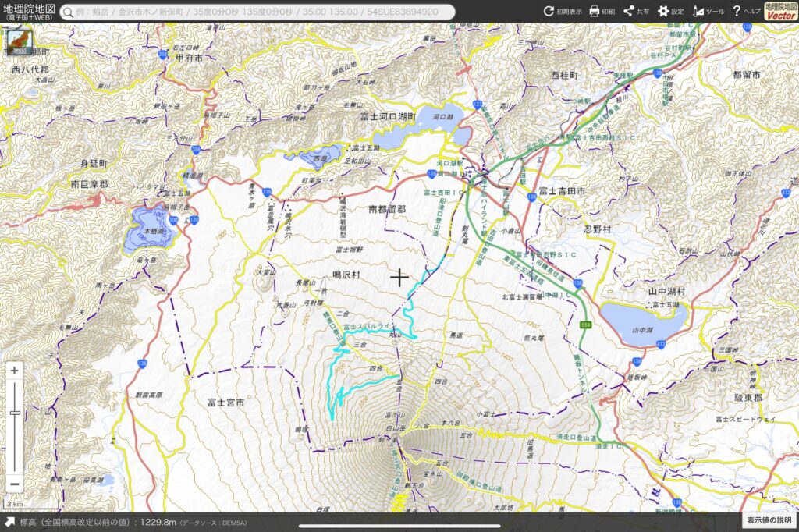Click the 地理院地図 site logo

point(29,12)
